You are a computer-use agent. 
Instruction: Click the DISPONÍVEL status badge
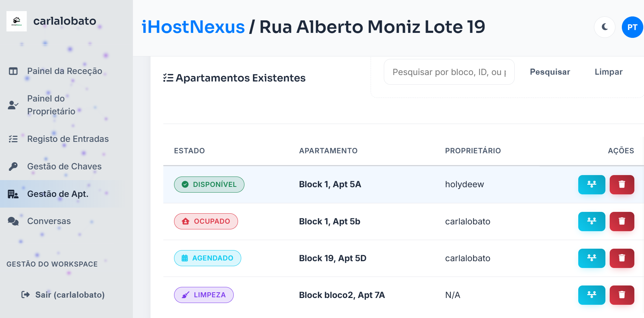(x=209, y=184)
